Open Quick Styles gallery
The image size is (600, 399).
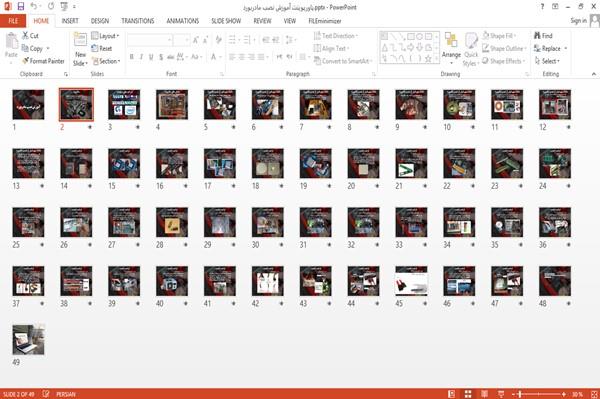pos(471,49)
